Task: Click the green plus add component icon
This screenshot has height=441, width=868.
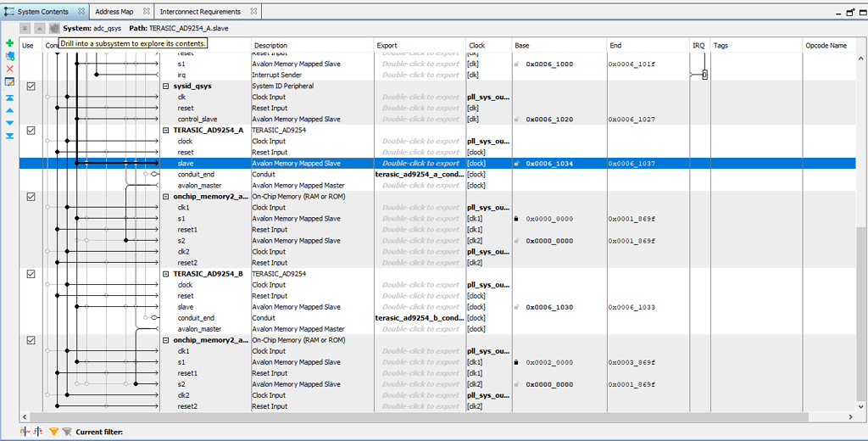Action: coord(9,43)
